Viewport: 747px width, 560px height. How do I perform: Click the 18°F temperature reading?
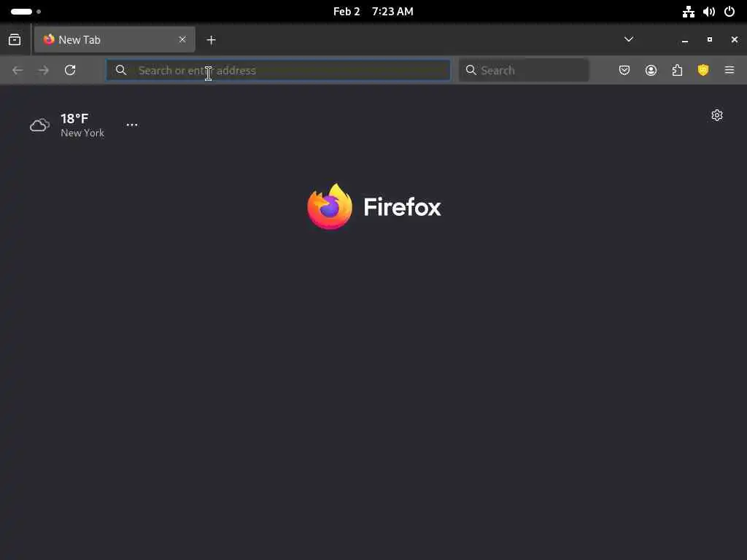click(x=74, y=119)
